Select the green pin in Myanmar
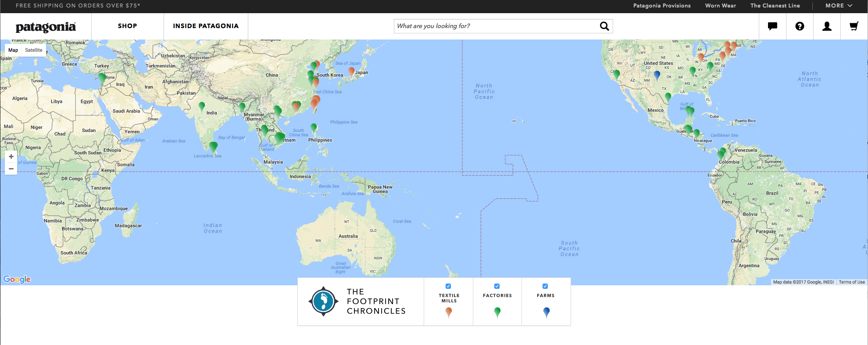Image resolution: width=868 pixels, height=345 pixels. (242, 107)
